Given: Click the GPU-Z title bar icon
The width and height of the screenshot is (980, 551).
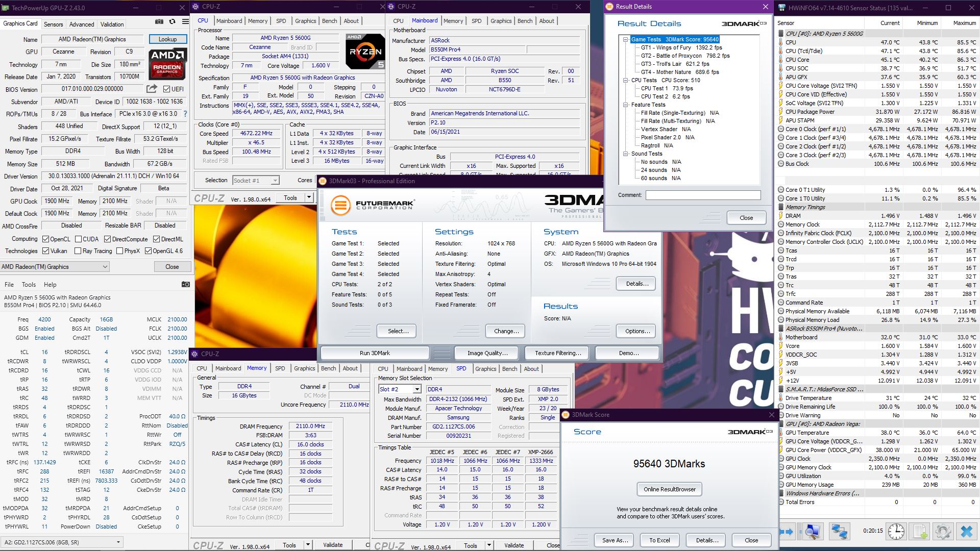Looking at the screenshot, I should (6, 8).
